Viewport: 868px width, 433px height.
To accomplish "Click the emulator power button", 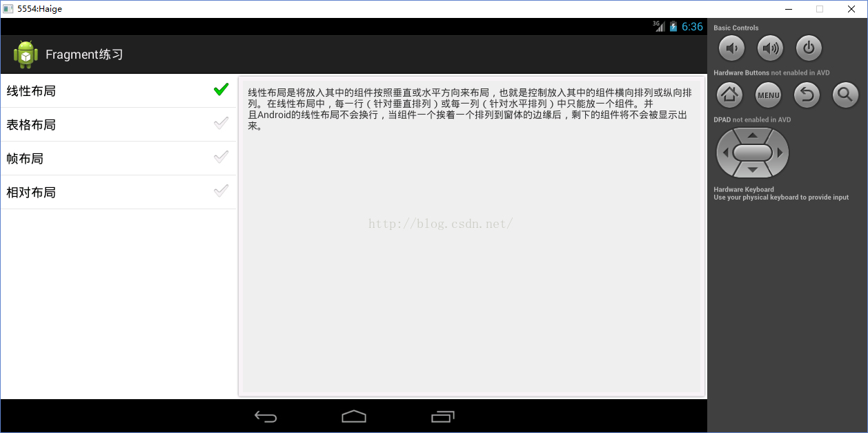I will pyautogui.click(x=809, y=48).
